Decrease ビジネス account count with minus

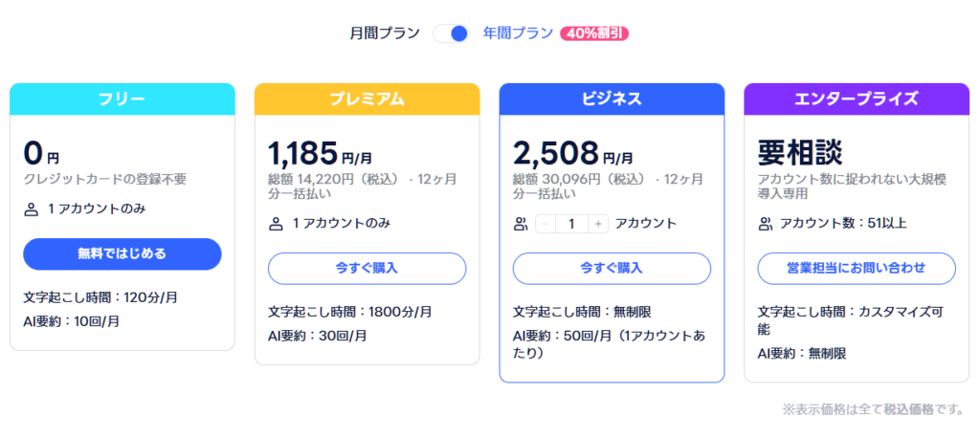[546, 225]
